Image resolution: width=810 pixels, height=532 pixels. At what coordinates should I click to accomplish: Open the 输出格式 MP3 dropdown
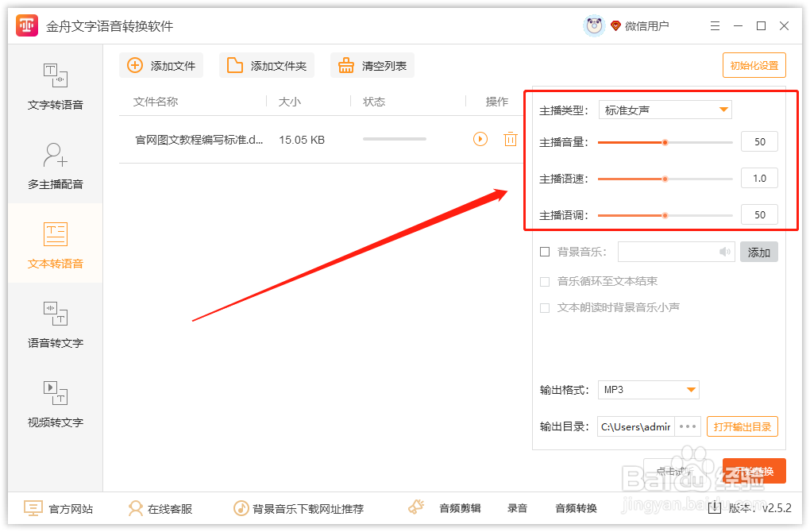[648, 390]
